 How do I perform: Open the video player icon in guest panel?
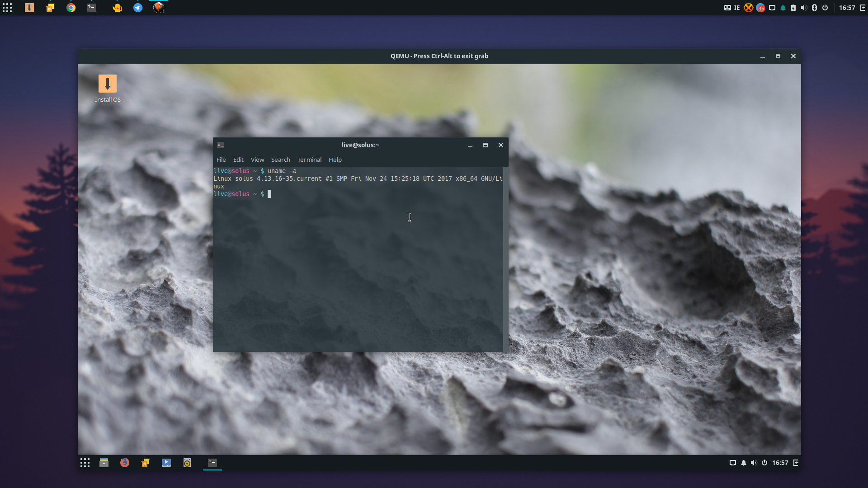(x=166, y=463)
